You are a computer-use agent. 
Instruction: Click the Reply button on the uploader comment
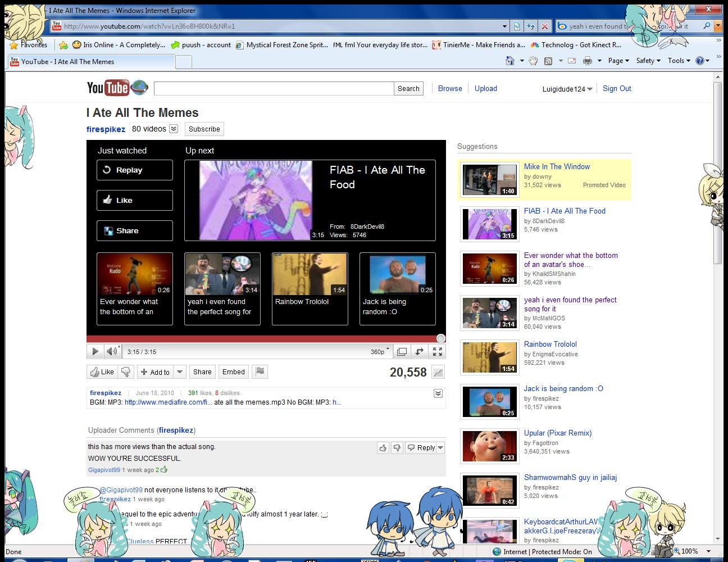tap(421, 448)
